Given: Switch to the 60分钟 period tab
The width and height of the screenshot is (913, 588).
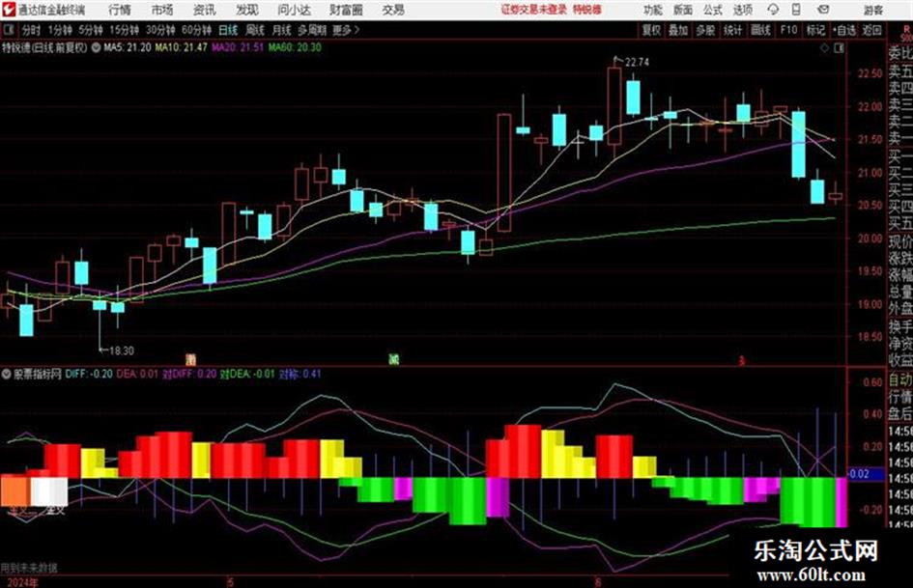Looking at the screenshot, I should click(x=196, y=30).
